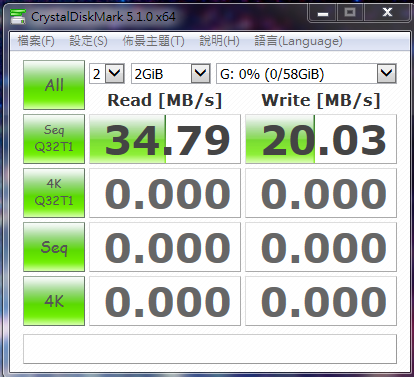Click the 4K Q32T1 read value 0.000

click(165, 193)
